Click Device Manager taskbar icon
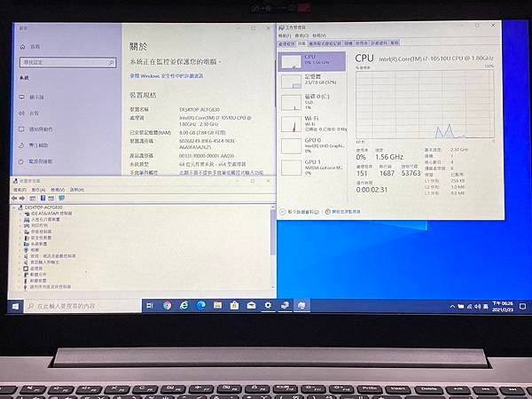532x399 pixels. click(285, 306)
